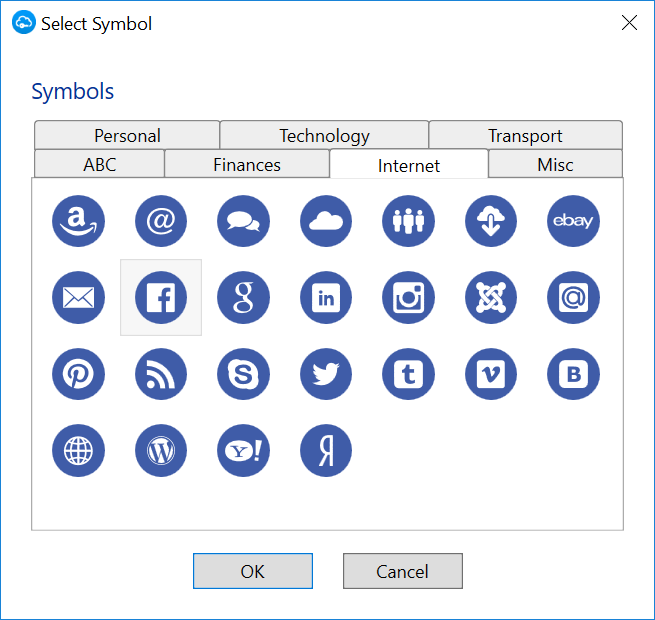655x620 pixels.
Task: Switch to the Personal tab
Action: click(127, 135)
